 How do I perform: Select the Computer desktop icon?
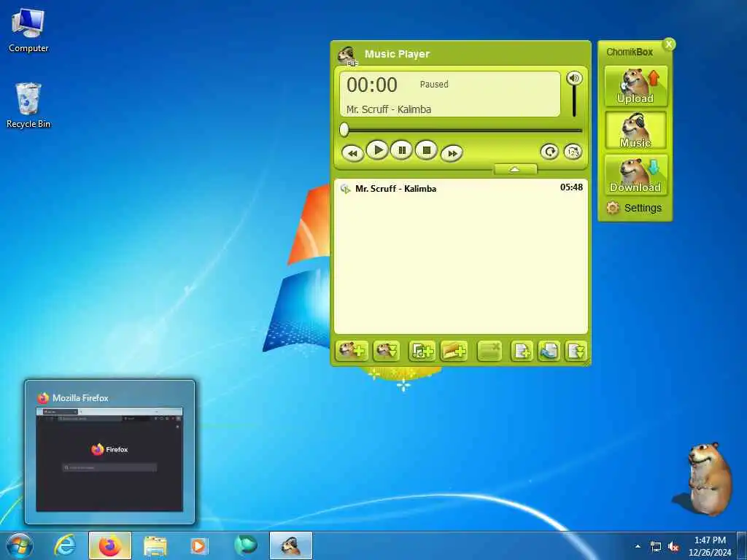28,31
